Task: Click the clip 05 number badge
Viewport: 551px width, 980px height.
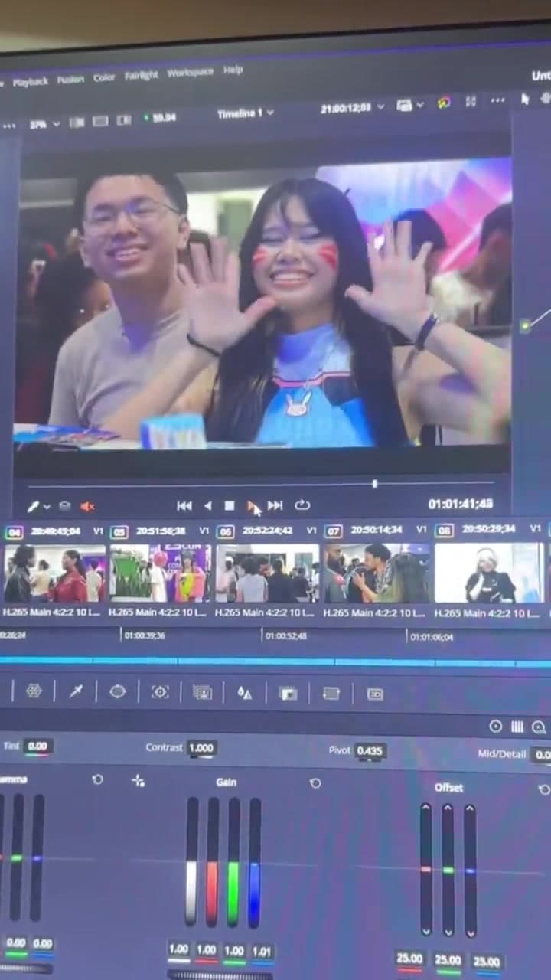Action: (x=119, y=531)
